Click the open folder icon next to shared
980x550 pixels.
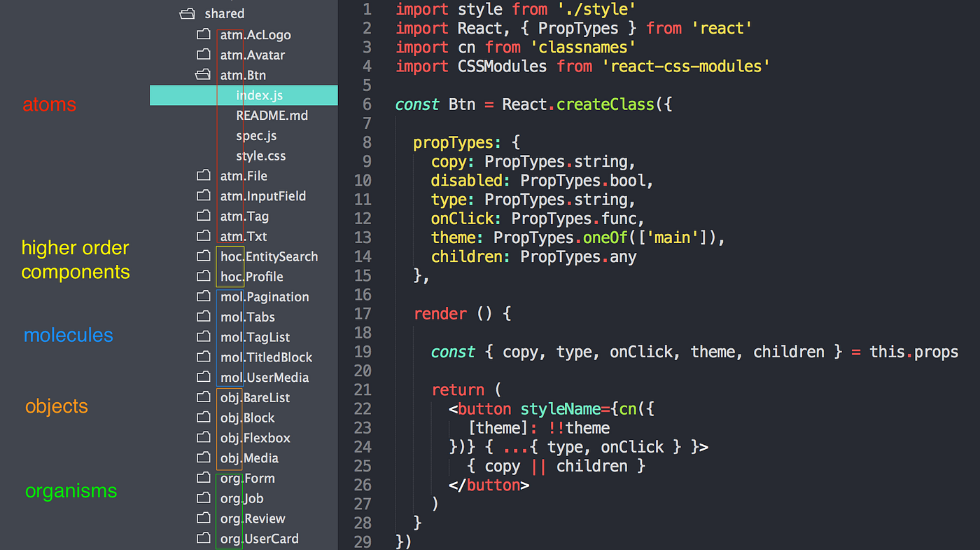pyautogui.click(x=187, y=13)
